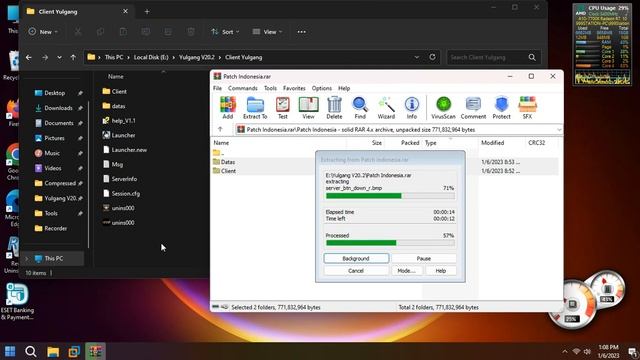Viewport: 640px width, 360px height.
Task: Click the Extract To toolbar icon
Action: [x=255, y=108]
